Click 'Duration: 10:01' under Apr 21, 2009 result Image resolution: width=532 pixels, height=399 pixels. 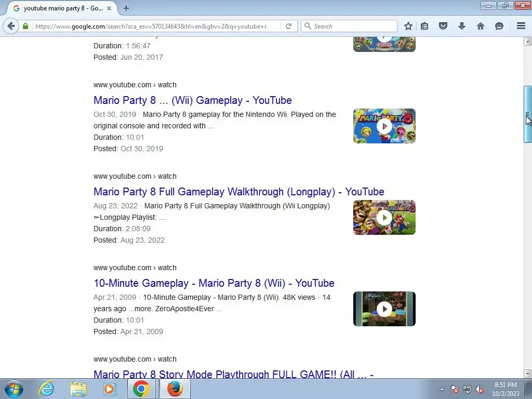119,320
